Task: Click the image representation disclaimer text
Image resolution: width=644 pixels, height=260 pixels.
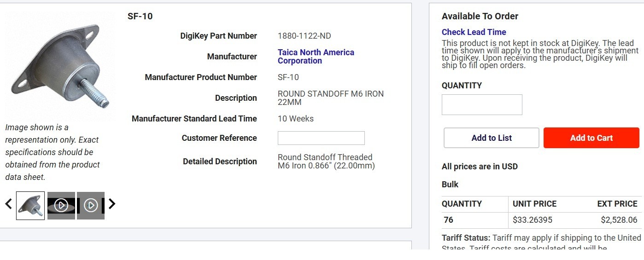Action: (53, 152)
